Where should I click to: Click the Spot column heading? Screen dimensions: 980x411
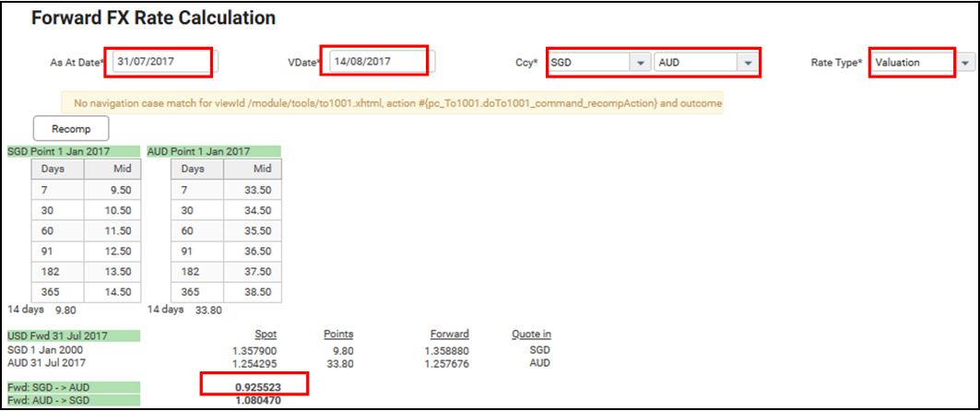point(266,335)
